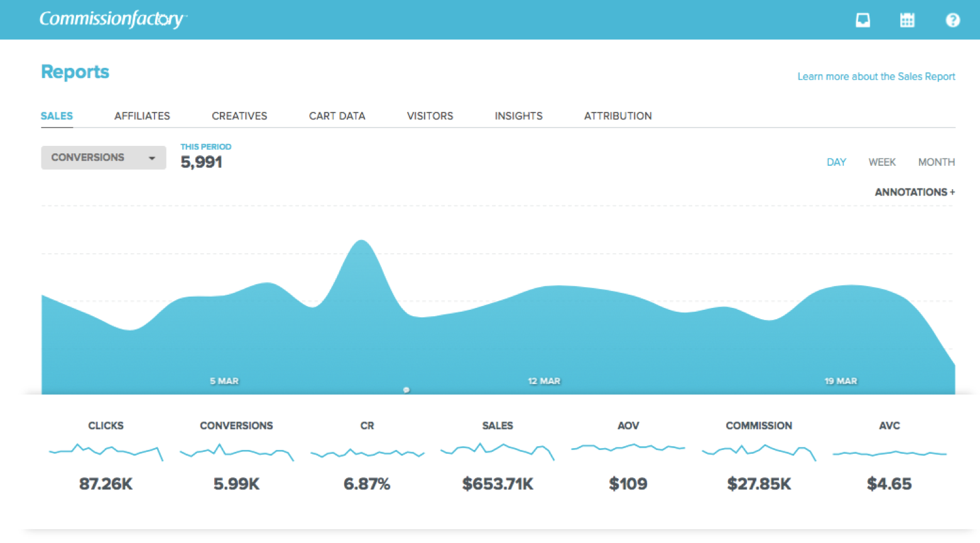Click the annotation dot on chart axis
The image size is (980, 543).
[x=406, y=390]
